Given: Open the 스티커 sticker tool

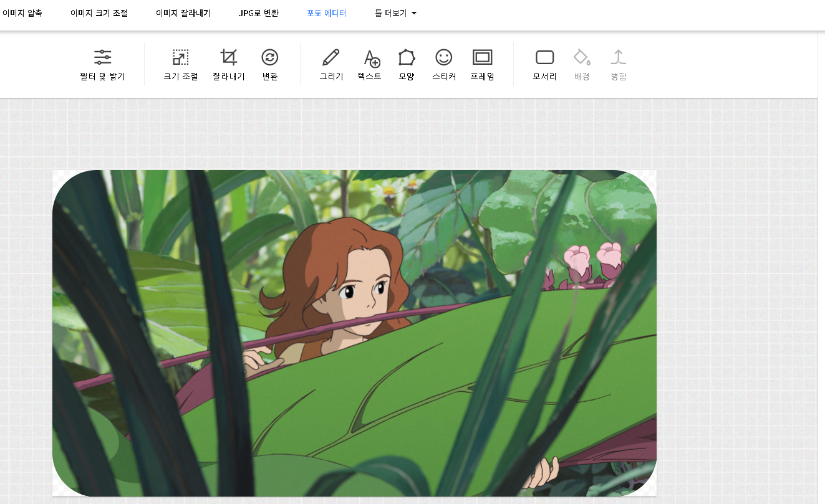Looking at the screenshot, I should (x=444, y=65).
